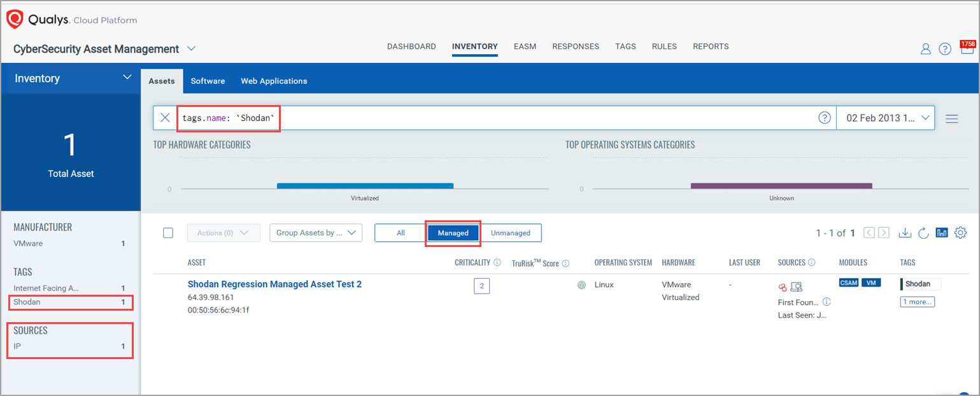The height and width of the screenshot is (396, 980).
Task: Click the HARDWARE column header
Action: pyautogui.click(x=678, y=262)
